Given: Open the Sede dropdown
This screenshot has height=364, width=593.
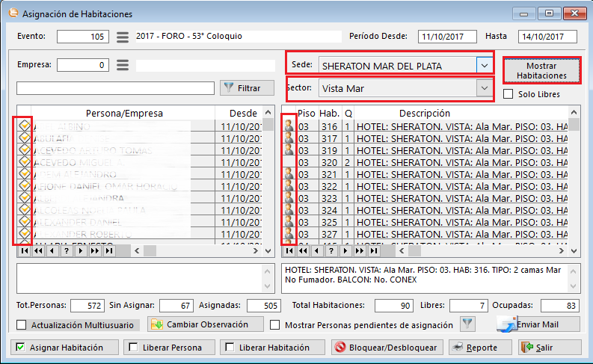Looking at the screenshot, I should pyautogui.click(x=485, y=66).
